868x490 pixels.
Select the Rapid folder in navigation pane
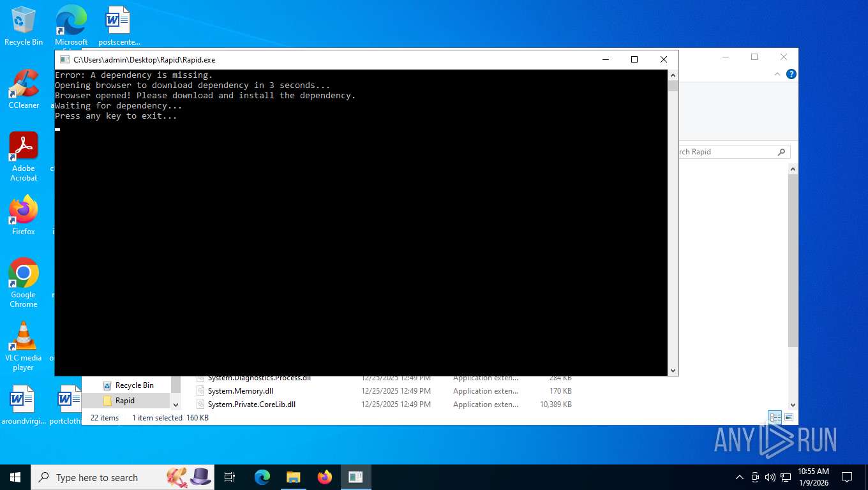[125, 401]
